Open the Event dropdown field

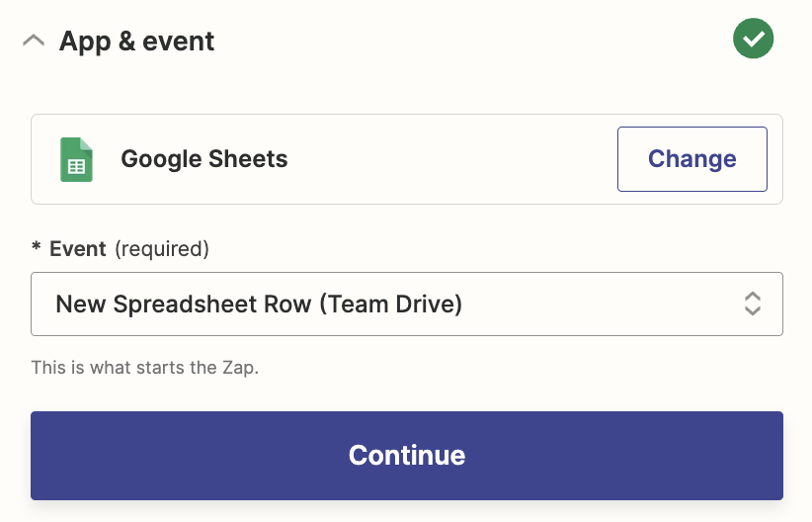tap(406, 304)
